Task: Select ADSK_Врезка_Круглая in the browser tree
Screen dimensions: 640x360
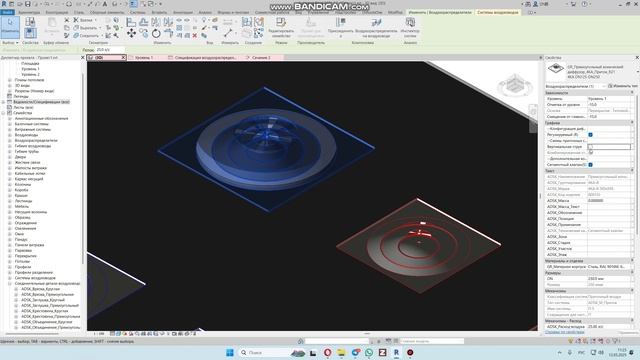Action: (40, 289)
